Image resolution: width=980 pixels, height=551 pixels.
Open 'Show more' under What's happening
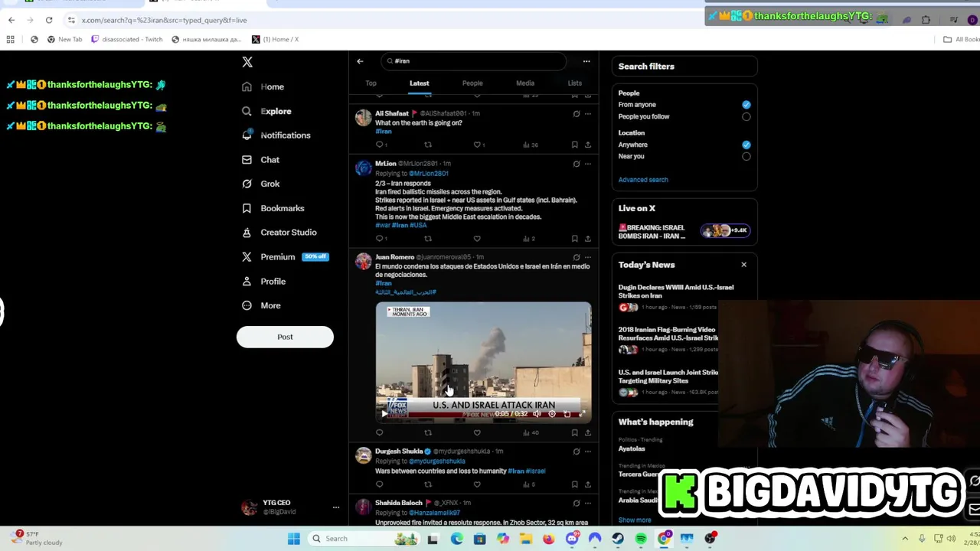click(x=635, y=520)
